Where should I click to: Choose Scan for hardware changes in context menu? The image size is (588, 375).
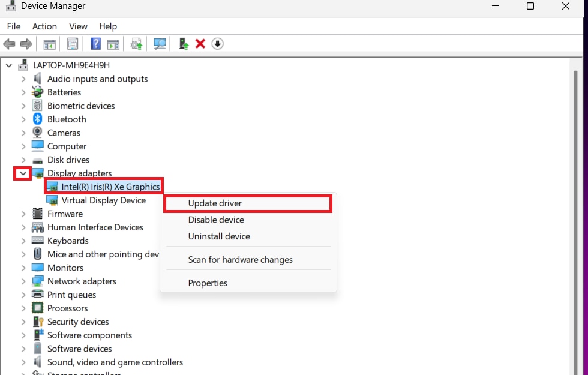pos(248,259)
